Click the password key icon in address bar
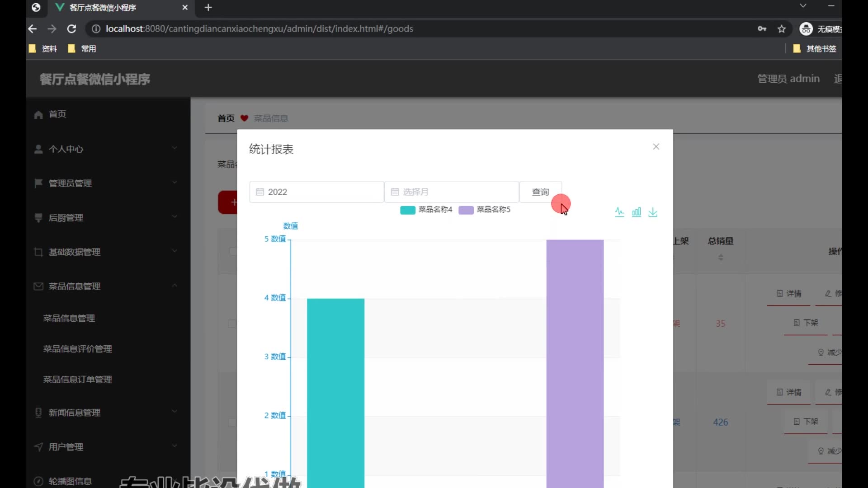 click(x=762, y=29)
